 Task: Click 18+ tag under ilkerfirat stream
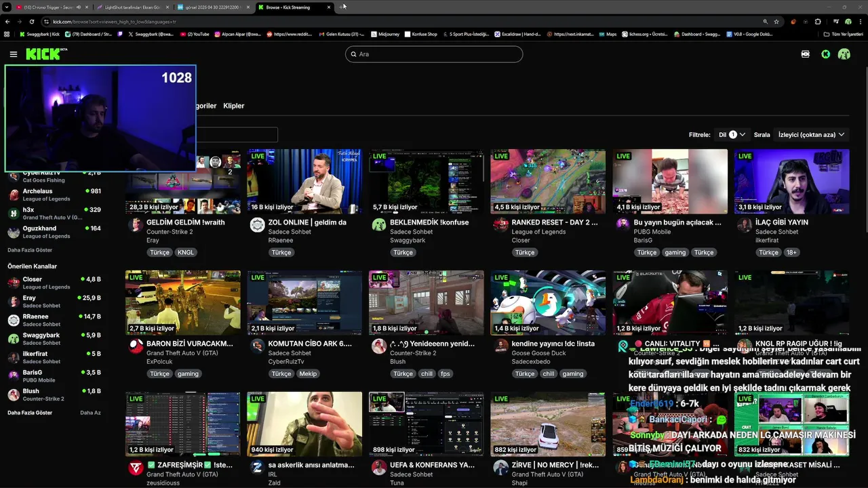tap(791, 252)
